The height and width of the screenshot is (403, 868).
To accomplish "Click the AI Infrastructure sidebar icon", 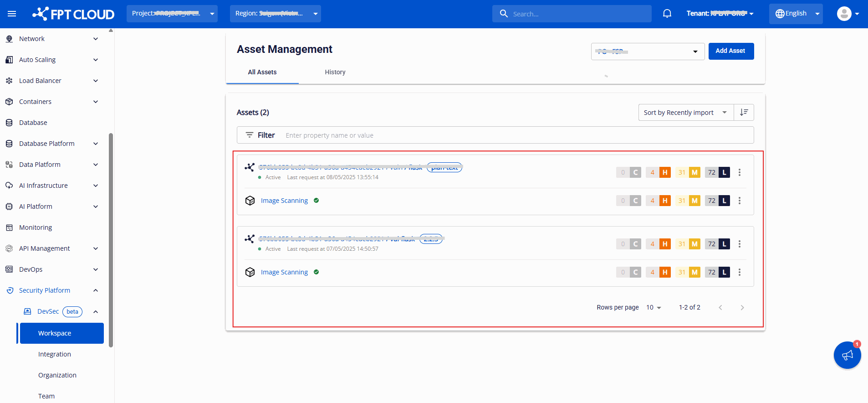I will pos(9,186).
